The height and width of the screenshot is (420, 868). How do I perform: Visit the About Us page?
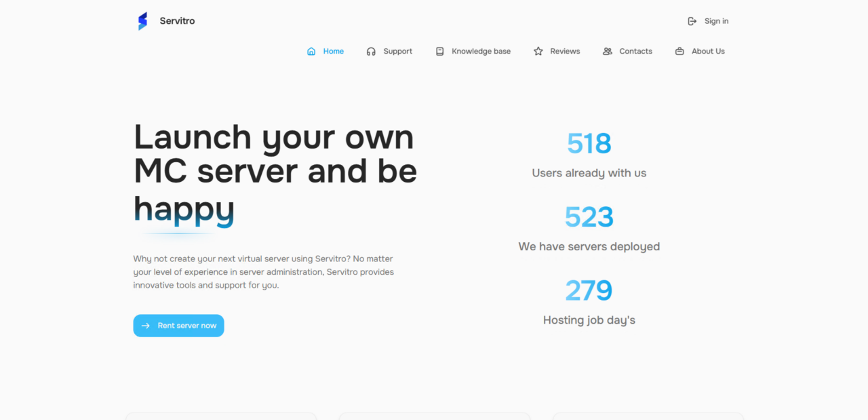tap(708, 52)
